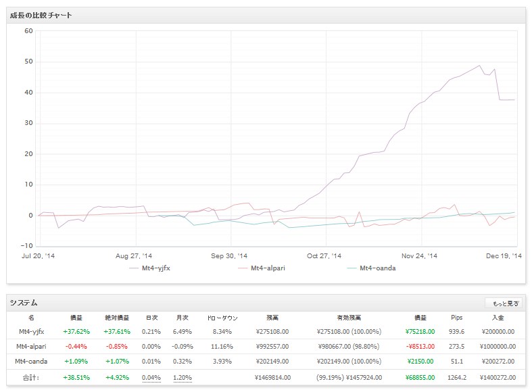This screenshot has width=532, height=392.
Task: Click the underlined 0.04% daily total
Action: pos(151,376)
